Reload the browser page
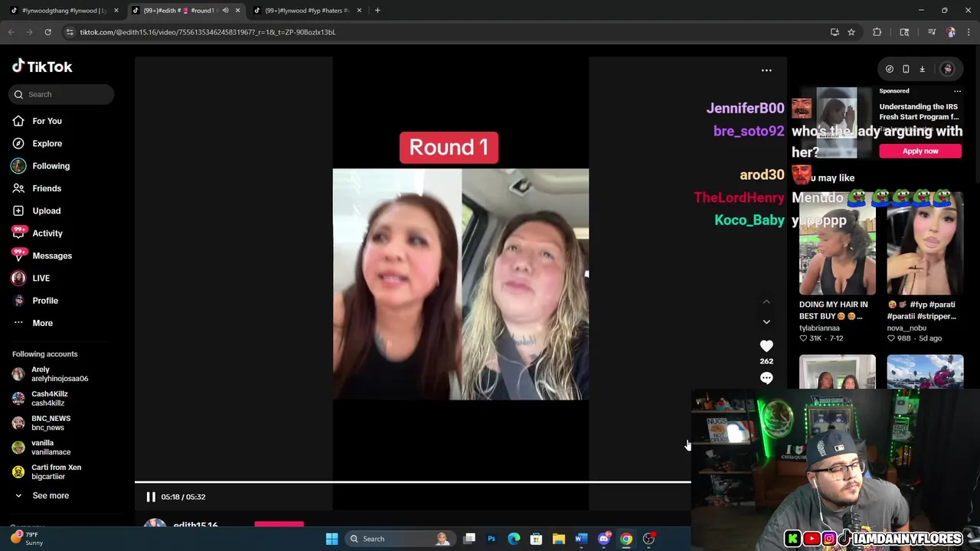 pos(47,32)
